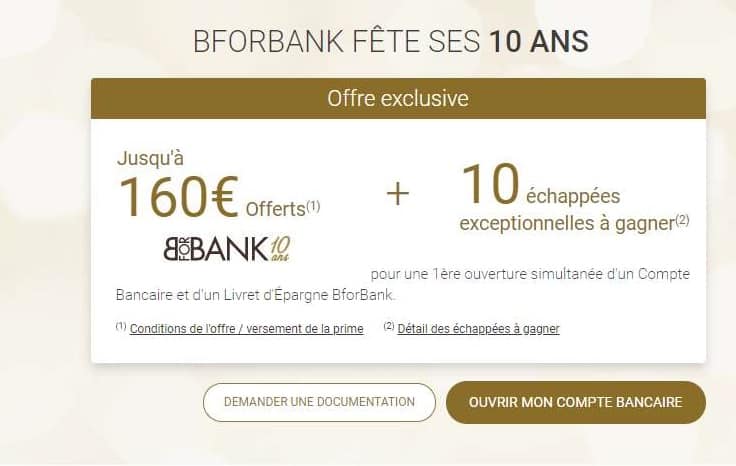
Task: Click the "Jusqu'à" label
Action: pyautogui.click(x=150, y=158)
